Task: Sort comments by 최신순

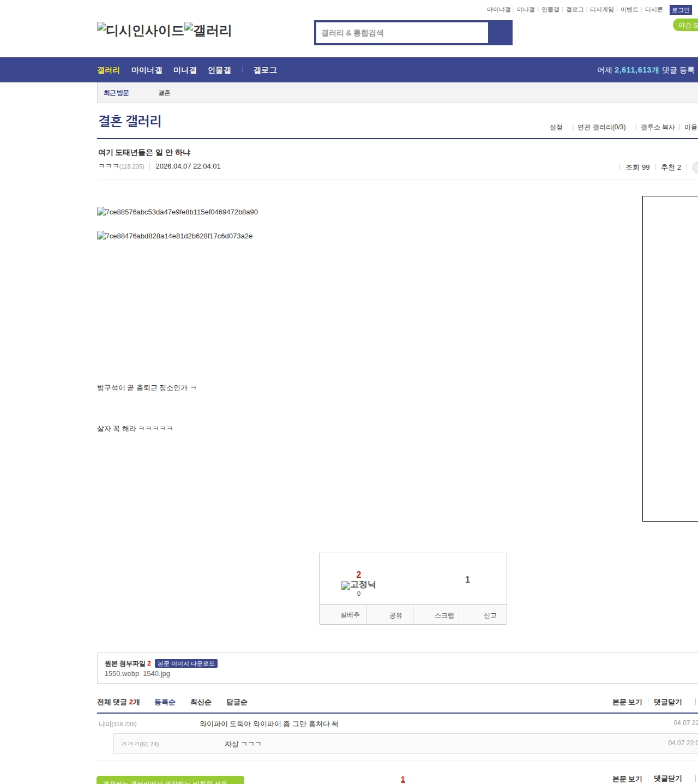Action: click(201, 702)
